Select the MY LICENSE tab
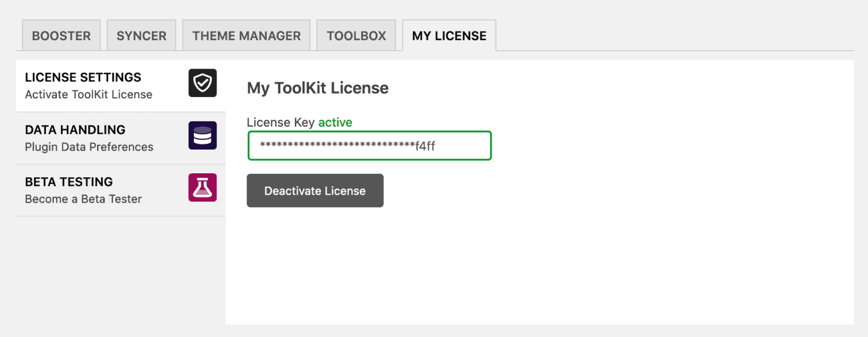 (448, 35)
